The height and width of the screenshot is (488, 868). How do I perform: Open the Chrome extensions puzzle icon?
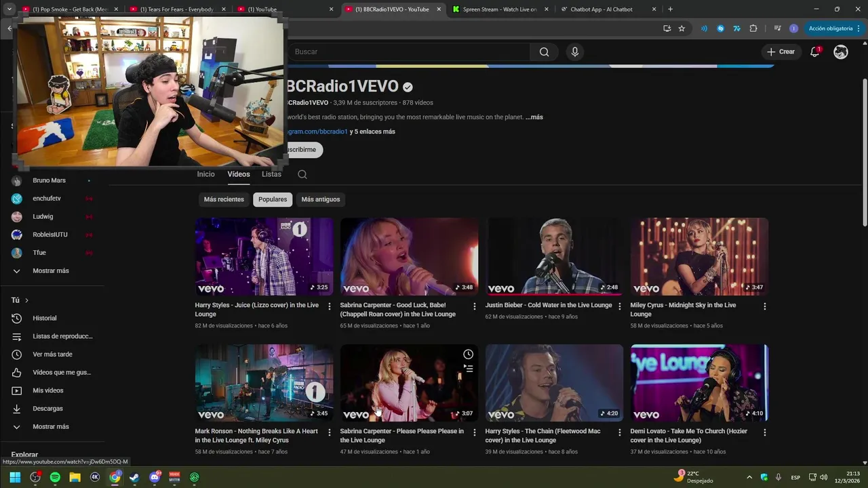pyautogui.click(x=753, y=28)
